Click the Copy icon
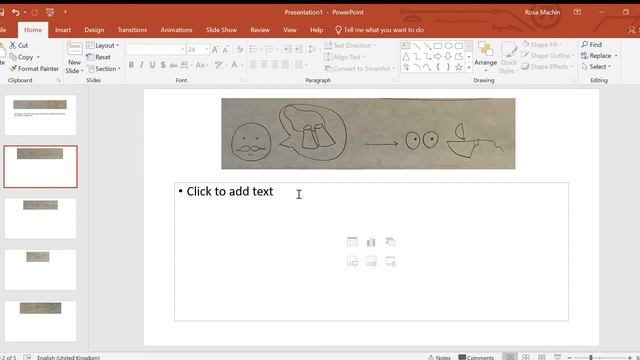The image size is (640, 360). click(x=13, y=57)
